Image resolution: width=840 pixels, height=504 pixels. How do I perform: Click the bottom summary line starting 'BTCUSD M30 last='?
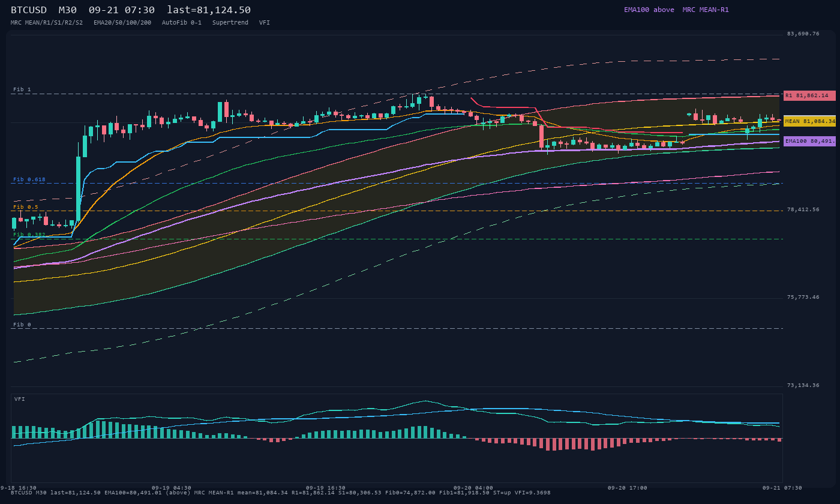tap(281, 493)
